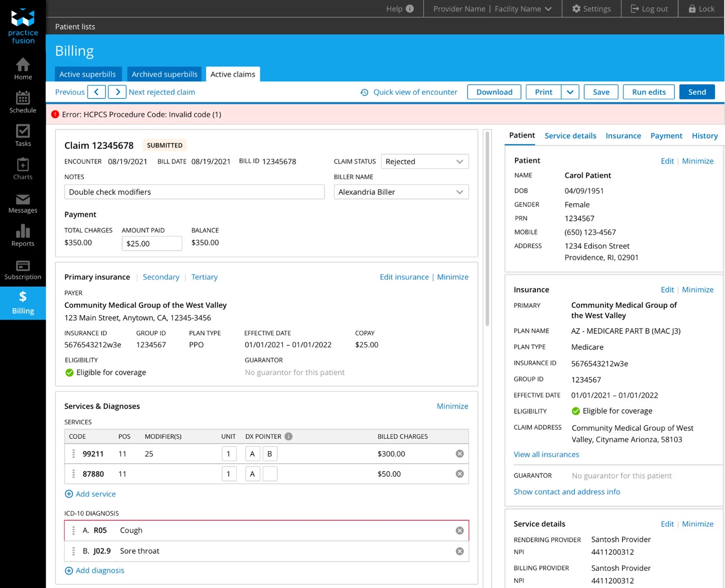
Task: Click Add service link
Action: [x=90, y=494]
